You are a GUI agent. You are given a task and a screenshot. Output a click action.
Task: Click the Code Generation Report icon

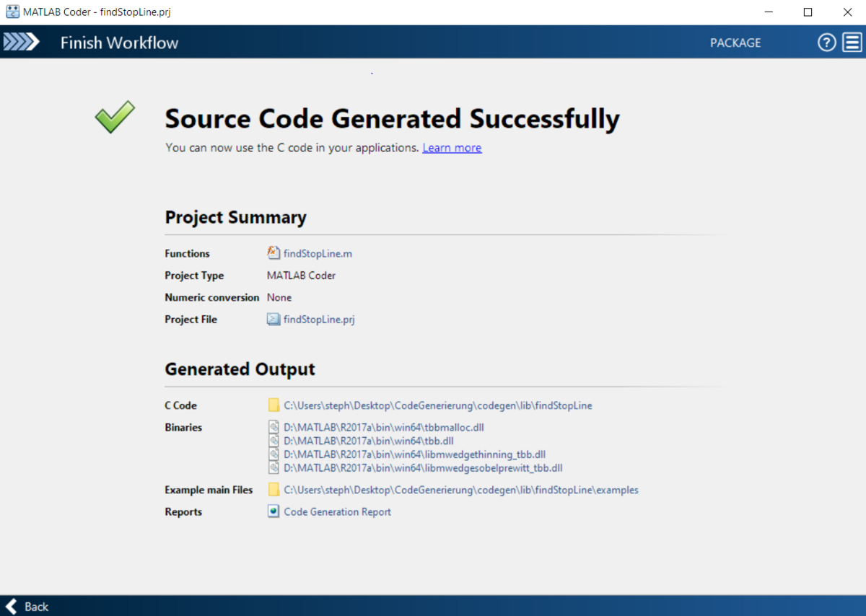(x=274, y=511)
